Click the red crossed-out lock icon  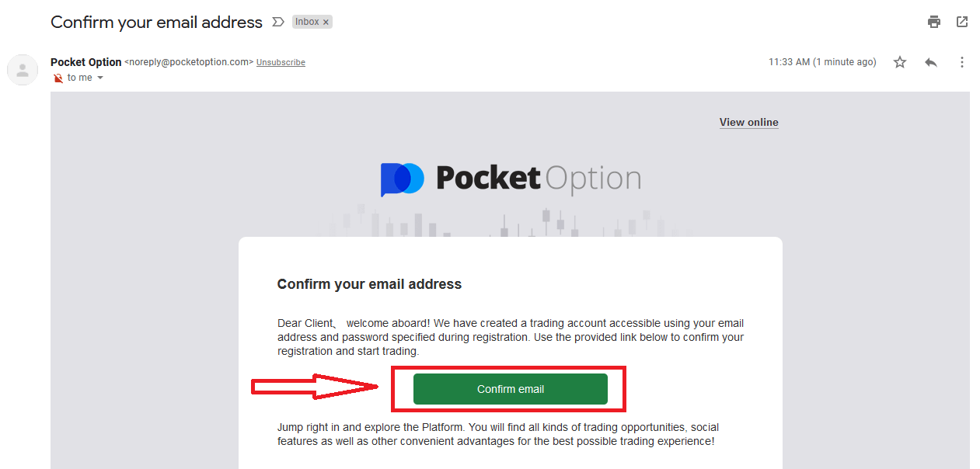click(x=58, y=78)
